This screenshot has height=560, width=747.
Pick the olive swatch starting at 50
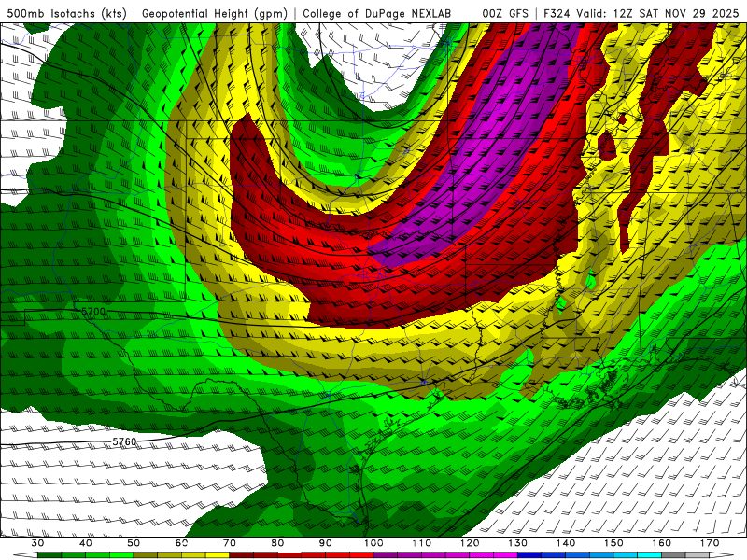click(146, 555)
